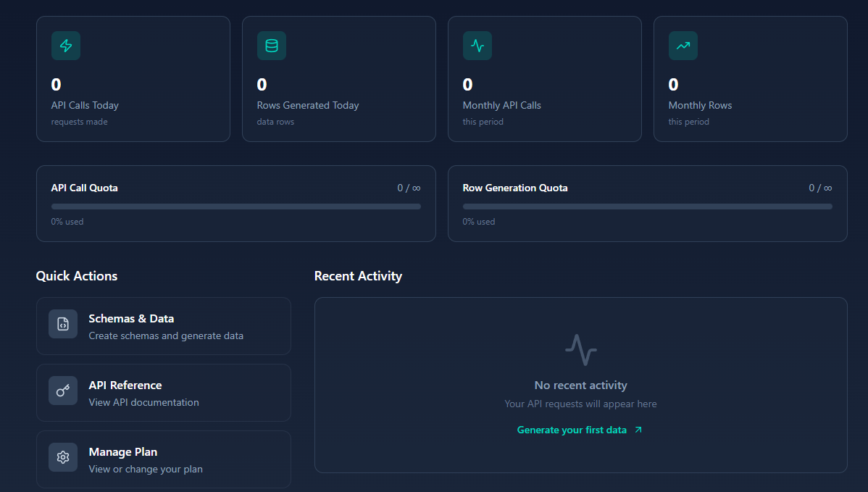Click the external link arrow beside Generate your first data

(637, 430)
